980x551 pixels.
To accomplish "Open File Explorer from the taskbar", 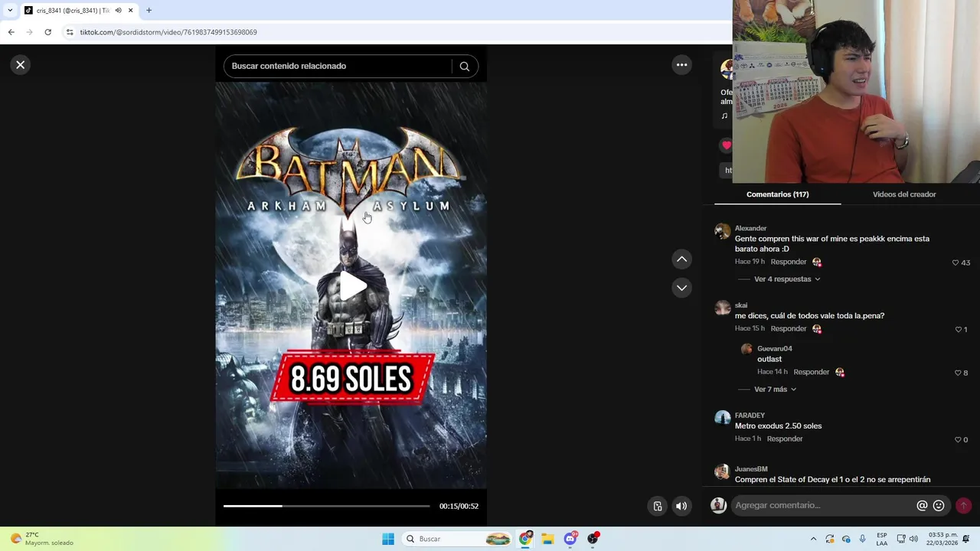I will [x=548, y=539].
